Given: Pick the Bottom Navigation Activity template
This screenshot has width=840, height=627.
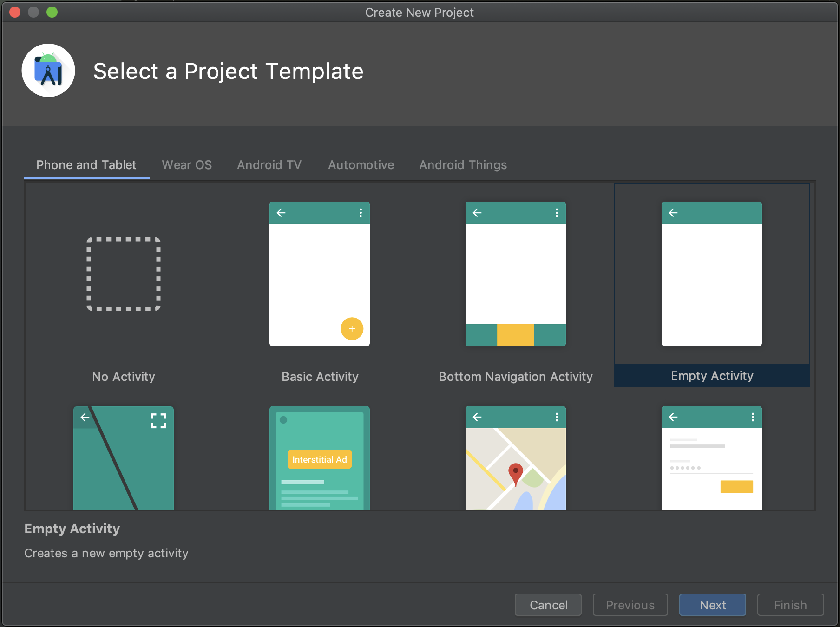Looking at the screenshot, I should pyautogui.click(x=516, y=274).
